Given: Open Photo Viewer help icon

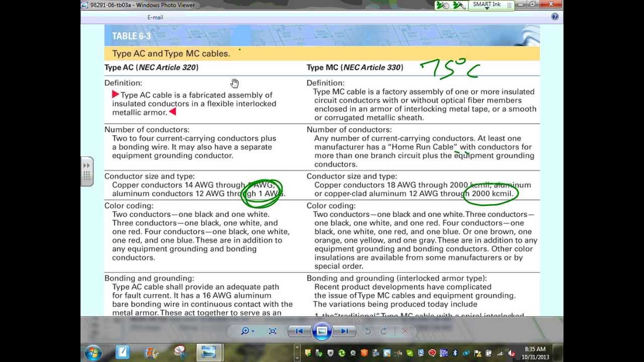Looking at the screenshot, I should 555,17.
